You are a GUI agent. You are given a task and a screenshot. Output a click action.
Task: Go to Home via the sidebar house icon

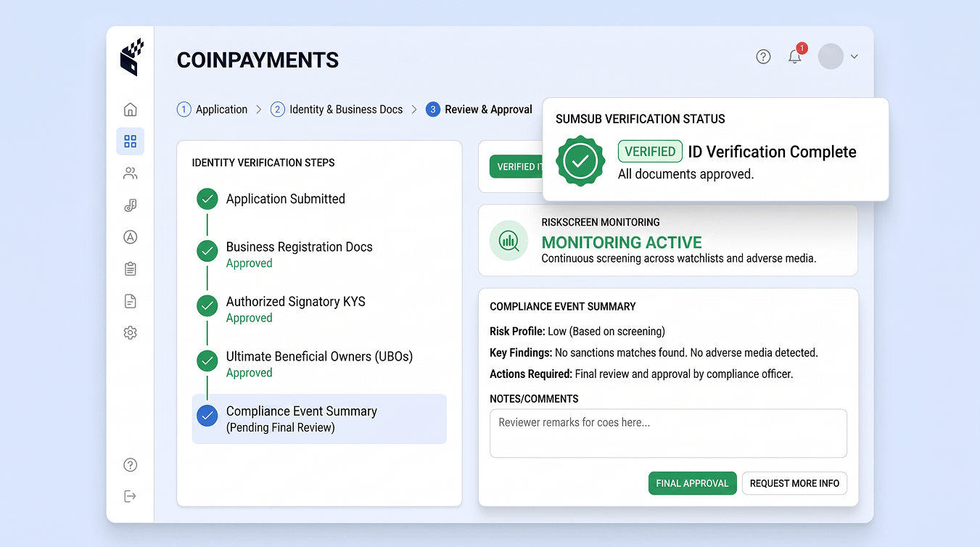(131, 110)
